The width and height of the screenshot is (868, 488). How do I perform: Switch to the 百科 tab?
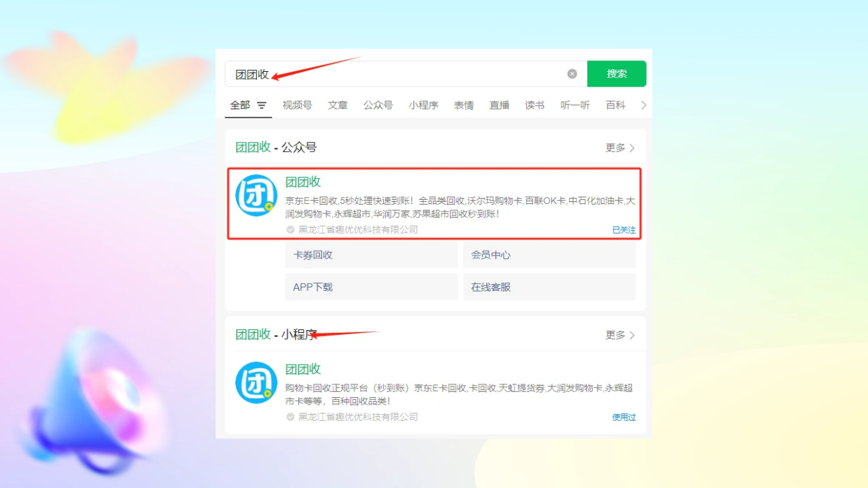pyautogui.click(x=615, y=105)
